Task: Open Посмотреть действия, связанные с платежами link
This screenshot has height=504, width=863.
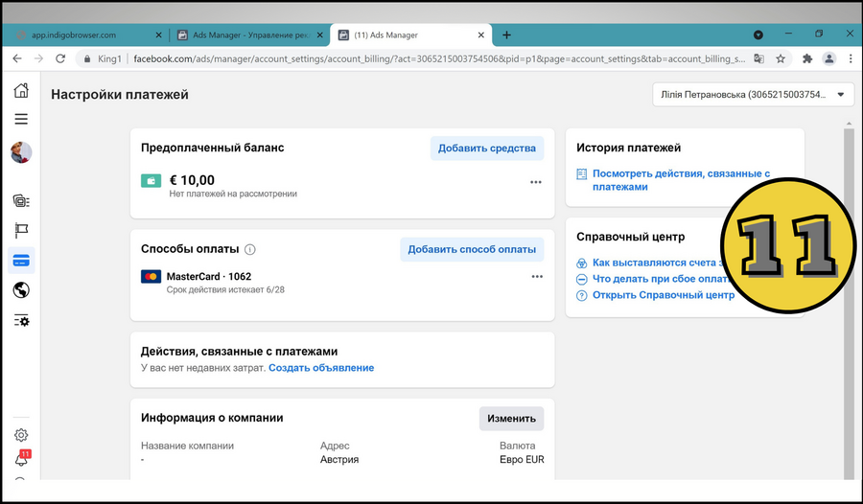Action: point(681,180)
